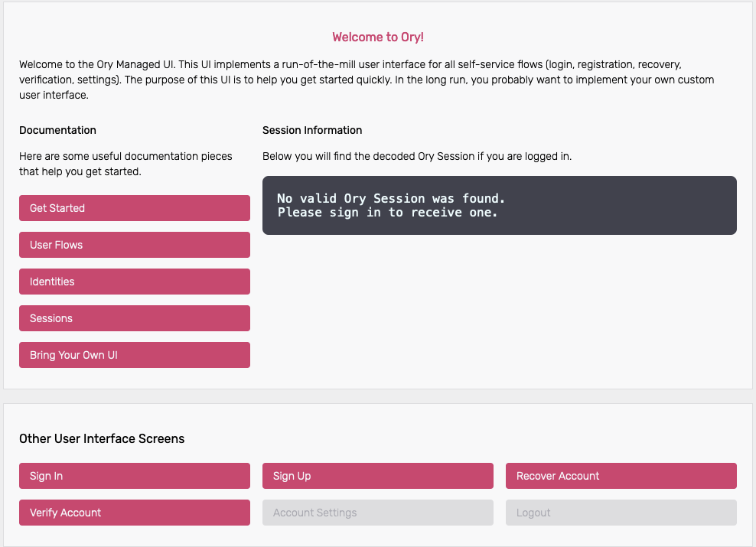Image resolution: width=756 pixels, height=547 pixels.
Task: Select the Documentation section heading
Action: (x=57, y=130)
